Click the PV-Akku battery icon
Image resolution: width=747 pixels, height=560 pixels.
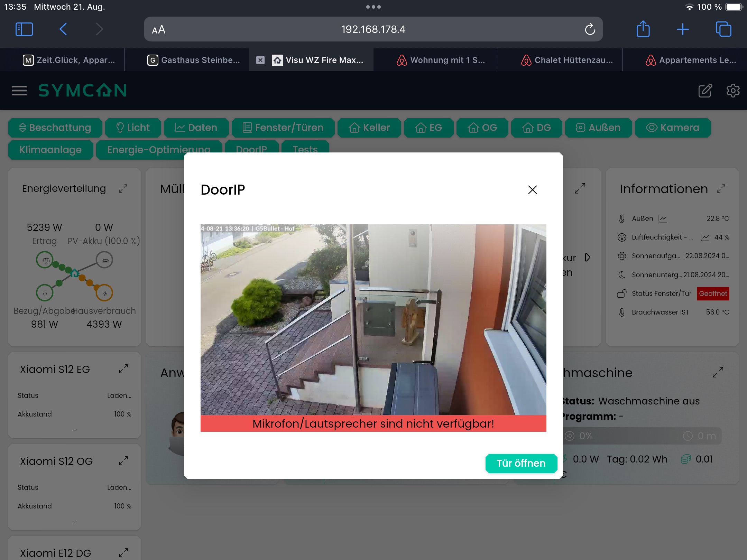tap(104, 260)
